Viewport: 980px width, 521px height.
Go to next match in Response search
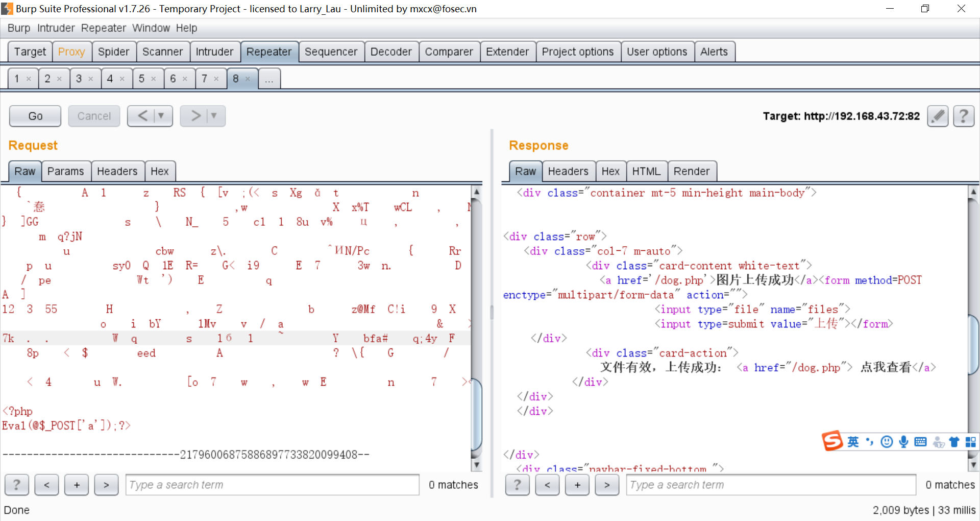607,485
